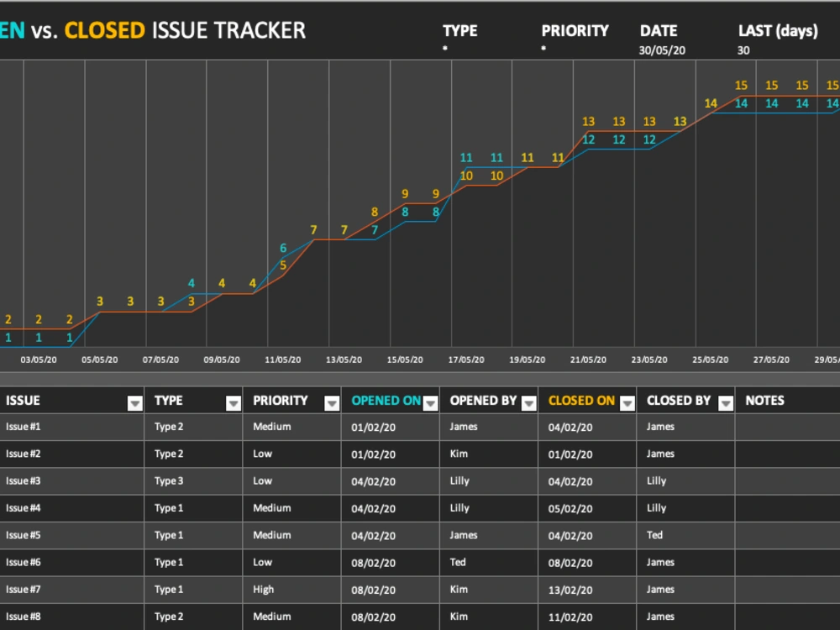This screenshot has height=630, width=840.
Task: Click the 11/05/20 axis label on chart
Action: pos(283,360)
